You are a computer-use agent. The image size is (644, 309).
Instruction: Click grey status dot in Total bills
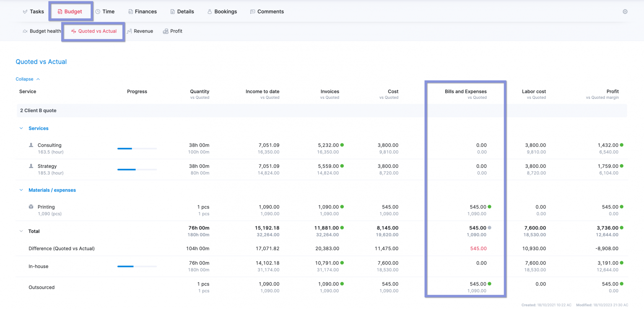pos(489,228)
